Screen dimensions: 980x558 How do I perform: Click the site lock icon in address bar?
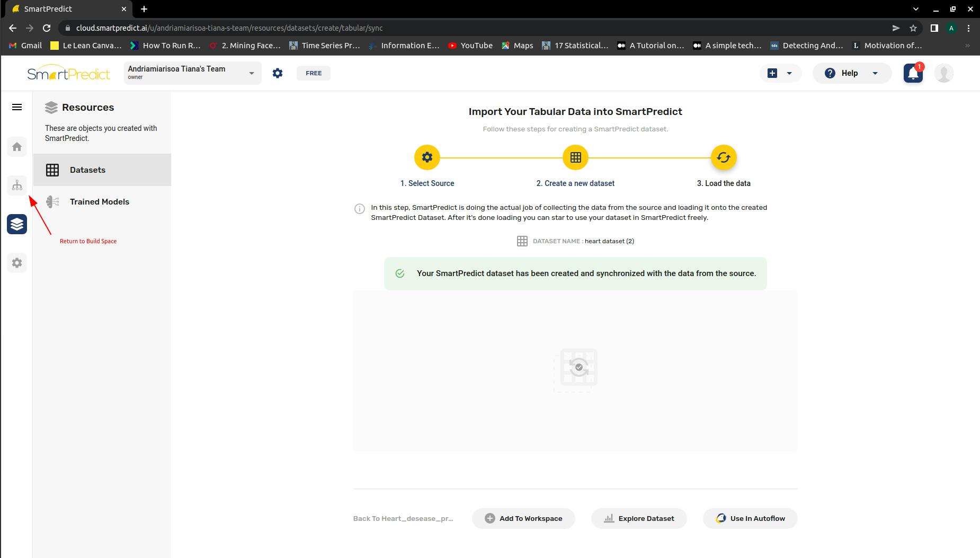tap(67, 28)
